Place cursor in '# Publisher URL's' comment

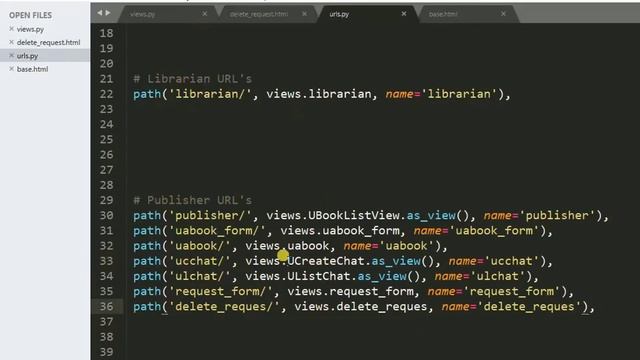point(193,200)
